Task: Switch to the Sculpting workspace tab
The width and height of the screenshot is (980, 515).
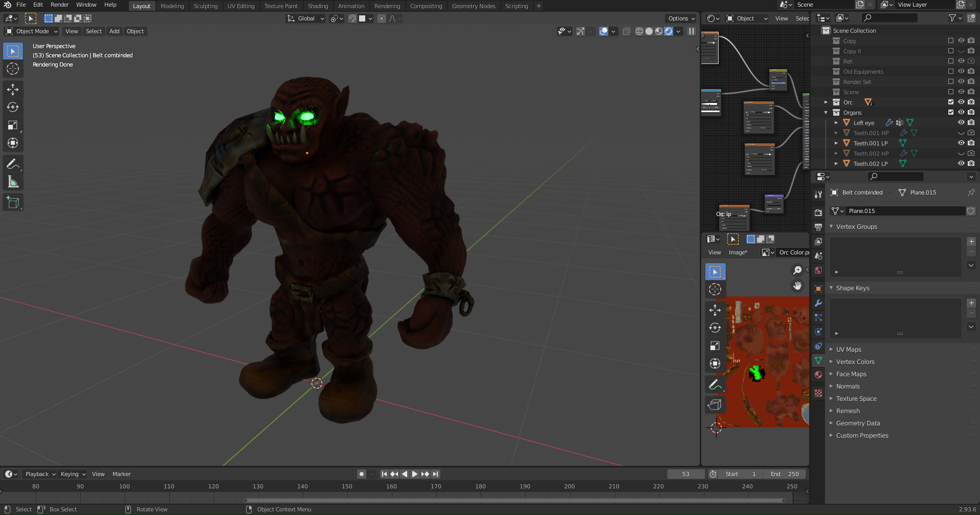Action: tap(206, 6)
